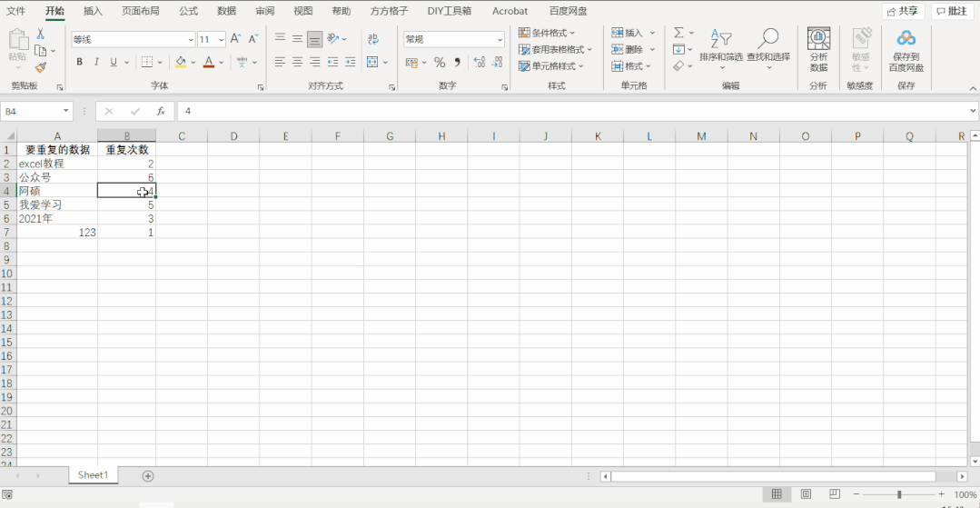
Task: Open 条件格式 conditional formatting menu
Action: pos(547,33)
